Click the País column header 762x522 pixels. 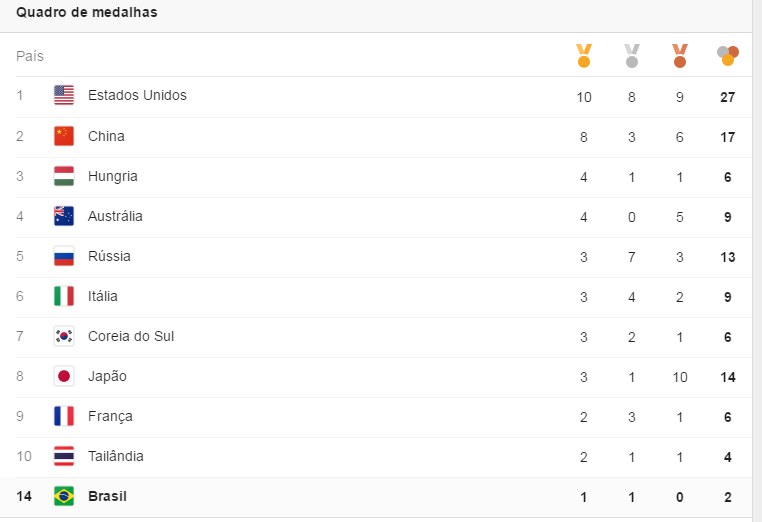click(30, 56)
